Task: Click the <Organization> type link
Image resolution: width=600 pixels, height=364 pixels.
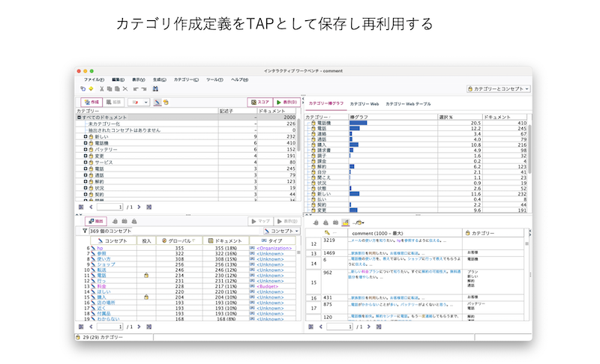Action: click(x=274, y=248)
